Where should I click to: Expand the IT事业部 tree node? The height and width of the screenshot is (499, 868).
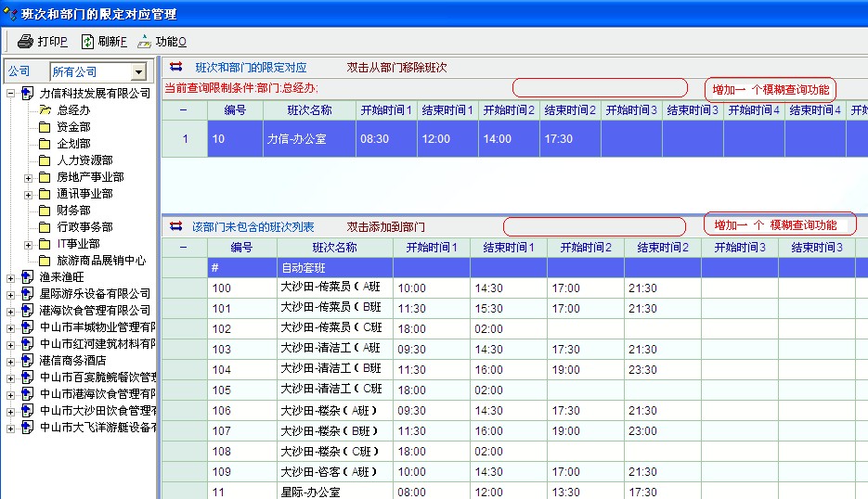pyautogui.click(x=28, y=244)
